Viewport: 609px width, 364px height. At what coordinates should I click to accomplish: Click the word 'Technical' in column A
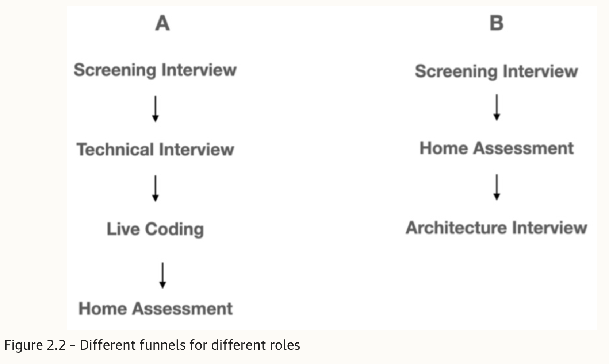click(115, 150)
